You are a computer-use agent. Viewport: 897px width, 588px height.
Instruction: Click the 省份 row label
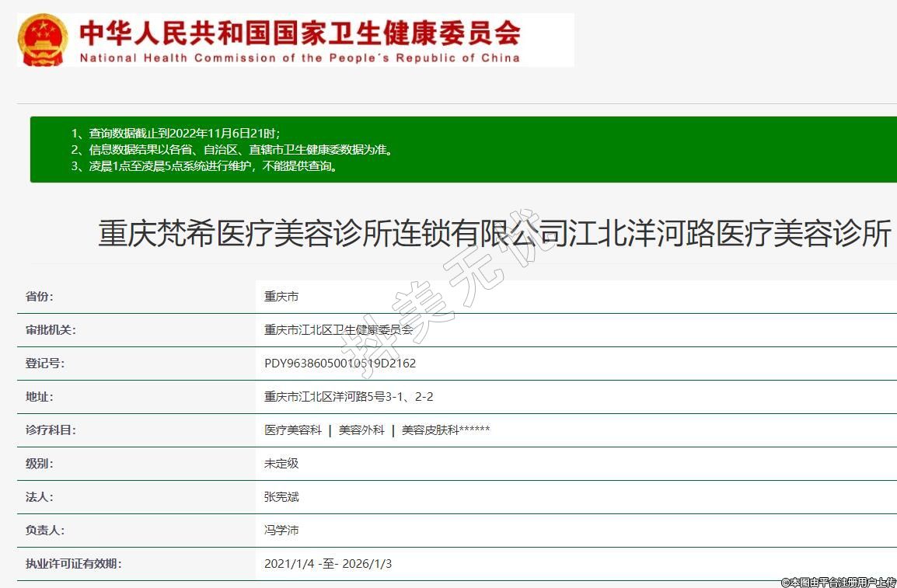coord(40,297)
